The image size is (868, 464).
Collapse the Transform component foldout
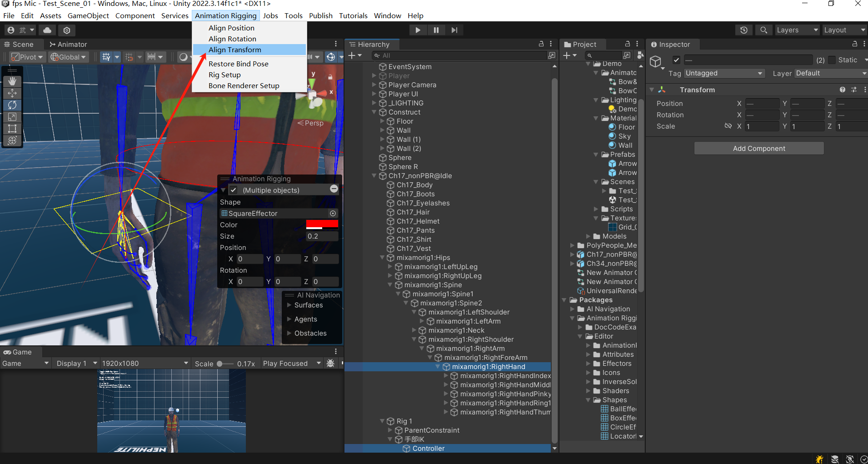[x=652, y=90]
